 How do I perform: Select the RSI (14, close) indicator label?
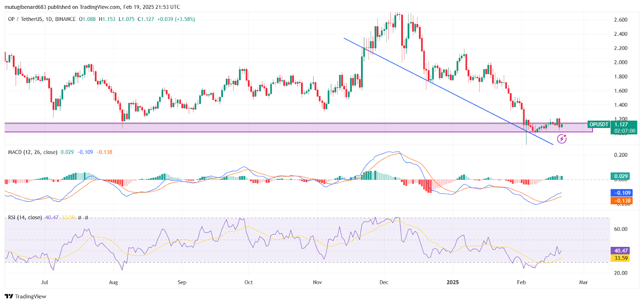pyautogui.click(x=25, y=217)
